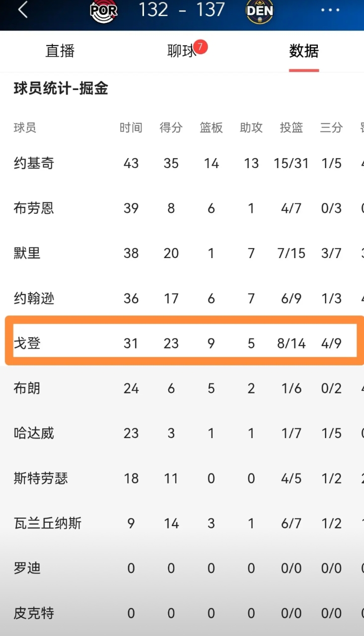Tap player name 瓦兰丘纳斯

tap(48, 523)
